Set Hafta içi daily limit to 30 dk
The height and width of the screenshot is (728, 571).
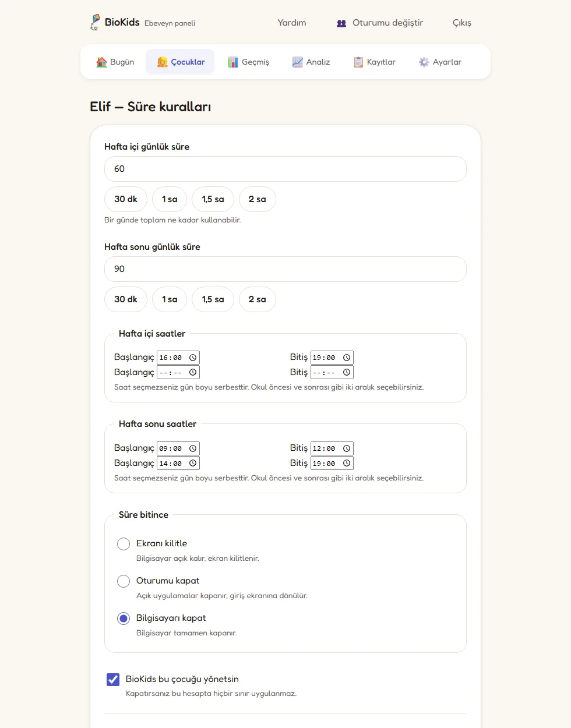(126, 199)
